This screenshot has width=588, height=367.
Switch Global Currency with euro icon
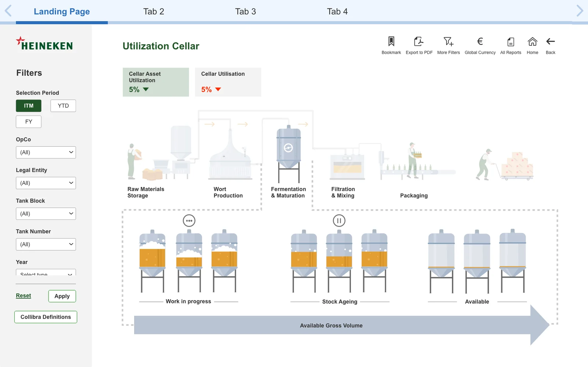pos(480,41)
